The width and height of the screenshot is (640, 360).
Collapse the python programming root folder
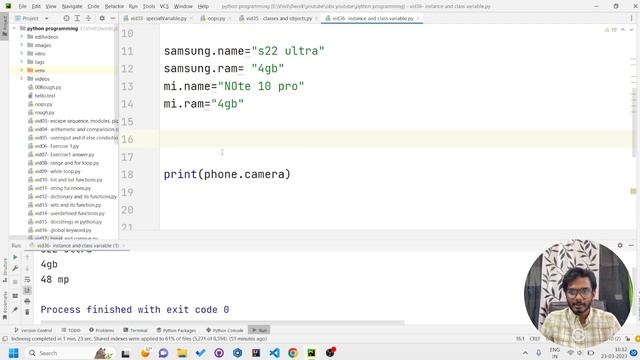click(15, 29)
